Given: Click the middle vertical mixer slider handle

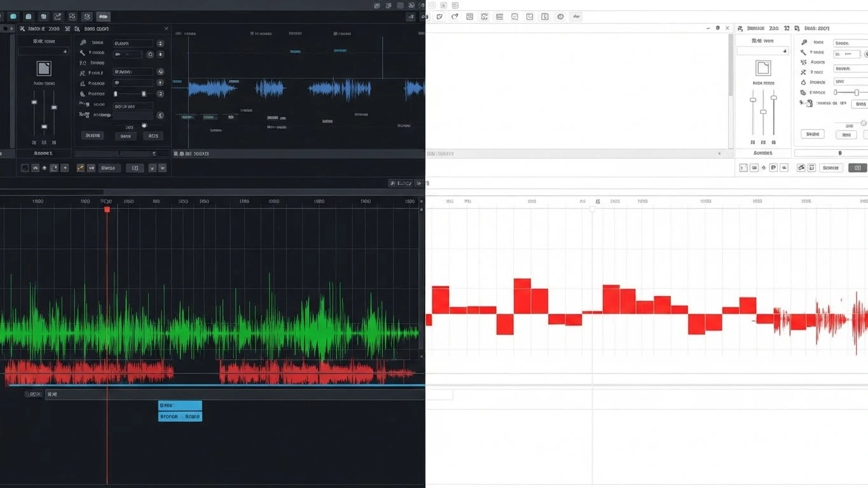Looking at the screenshot, I should click(44, 126).
